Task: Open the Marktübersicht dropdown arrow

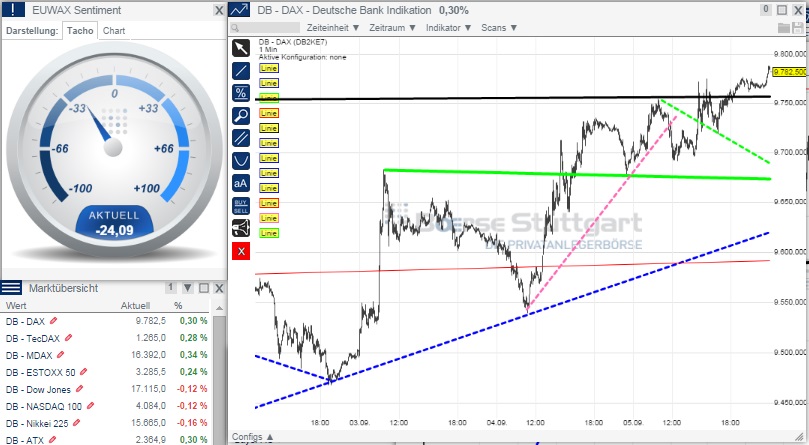Action: [188, 288]
